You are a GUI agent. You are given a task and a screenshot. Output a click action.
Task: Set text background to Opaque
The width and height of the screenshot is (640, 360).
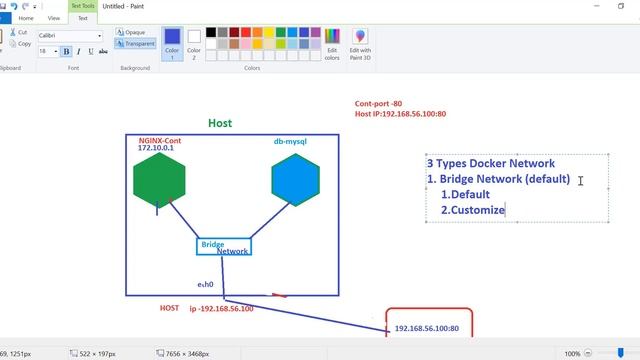(x=131, y=32)
